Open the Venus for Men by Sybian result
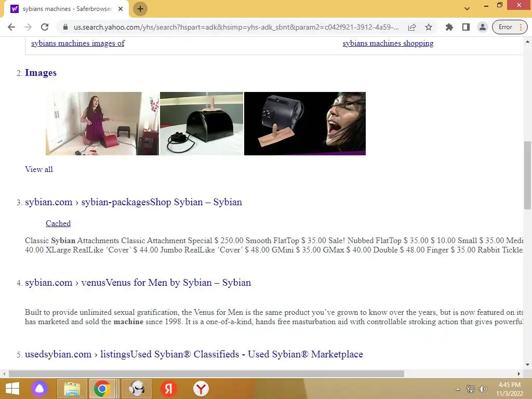Screen dimensions: 532x399 click(x=138, y=282)
